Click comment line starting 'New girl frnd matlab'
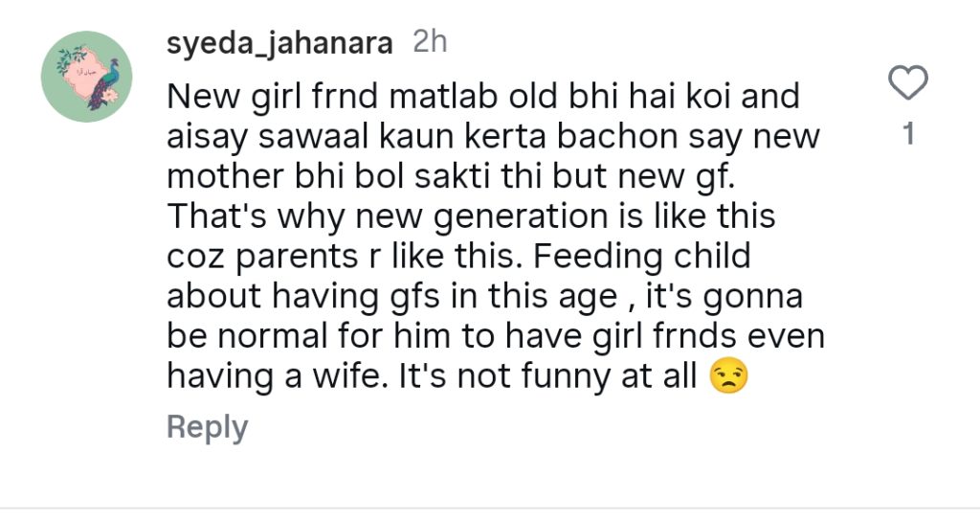The image size is (980, 521). [x=482, y=97]
